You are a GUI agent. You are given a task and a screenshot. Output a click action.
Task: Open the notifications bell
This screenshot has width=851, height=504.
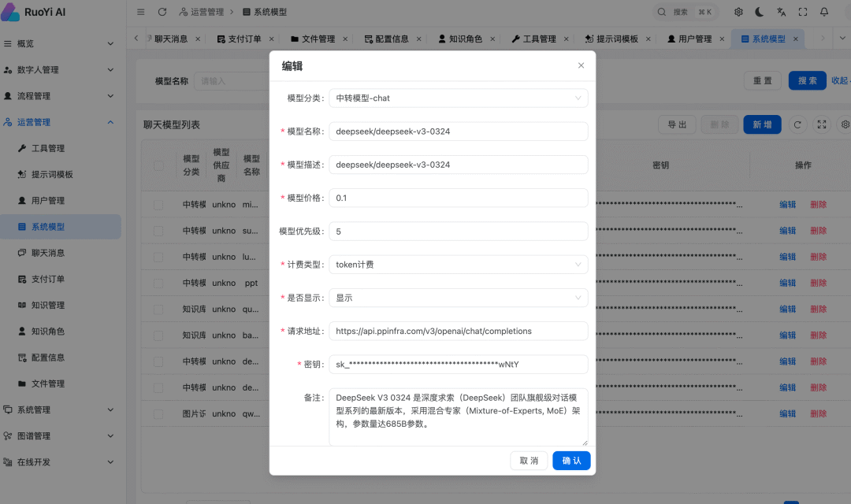[x=824, y=12]
